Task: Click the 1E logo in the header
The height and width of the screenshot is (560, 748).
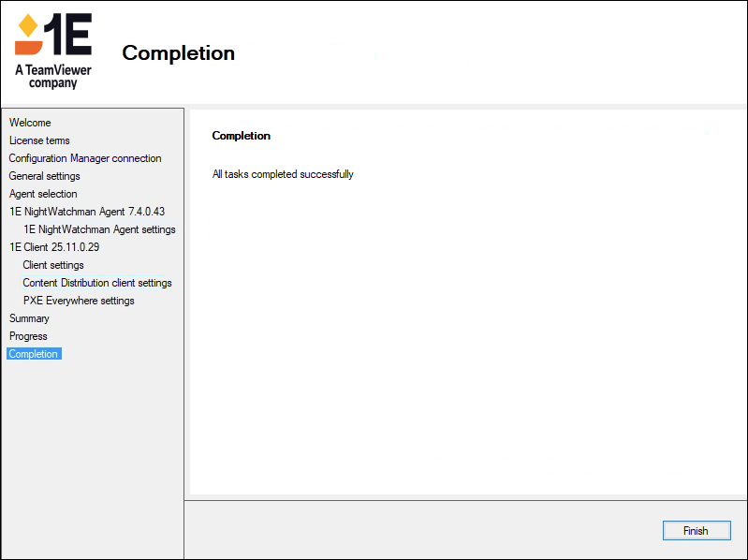Action: click(x=52, y=35)
